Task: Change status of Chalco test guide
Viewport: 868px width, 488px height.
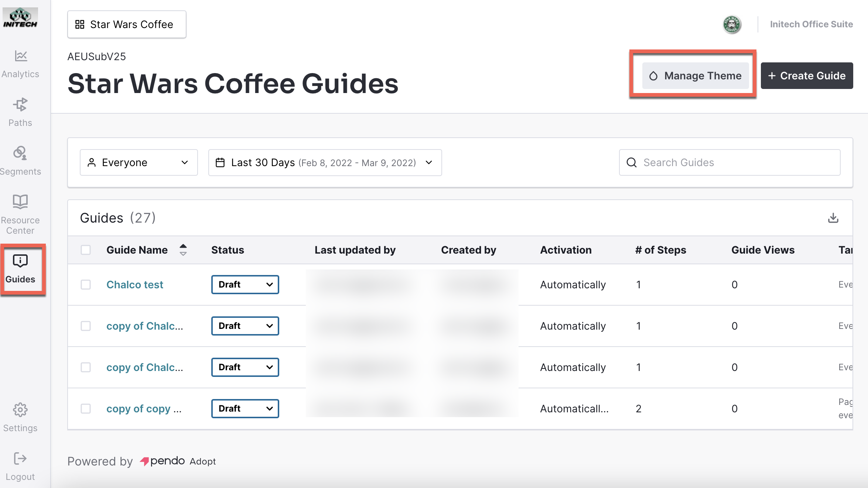Action: click(x=245, y=285)
